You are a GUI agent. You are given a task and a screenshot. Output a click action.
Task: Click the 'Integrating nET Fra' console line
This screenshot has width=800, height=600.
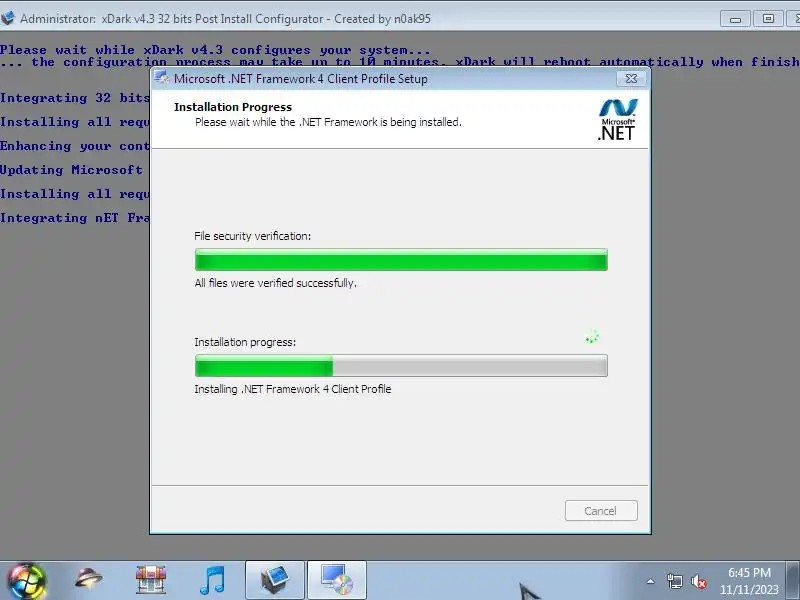[74, 218]
